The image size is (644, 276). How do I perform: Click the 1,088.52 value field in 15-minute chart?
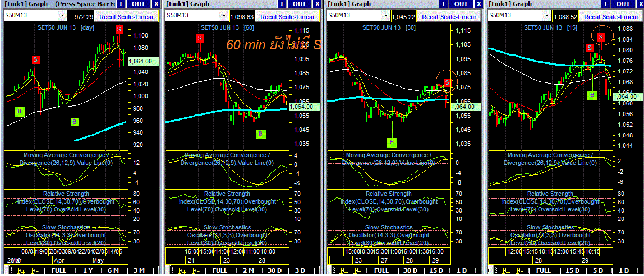pos(565,16)
